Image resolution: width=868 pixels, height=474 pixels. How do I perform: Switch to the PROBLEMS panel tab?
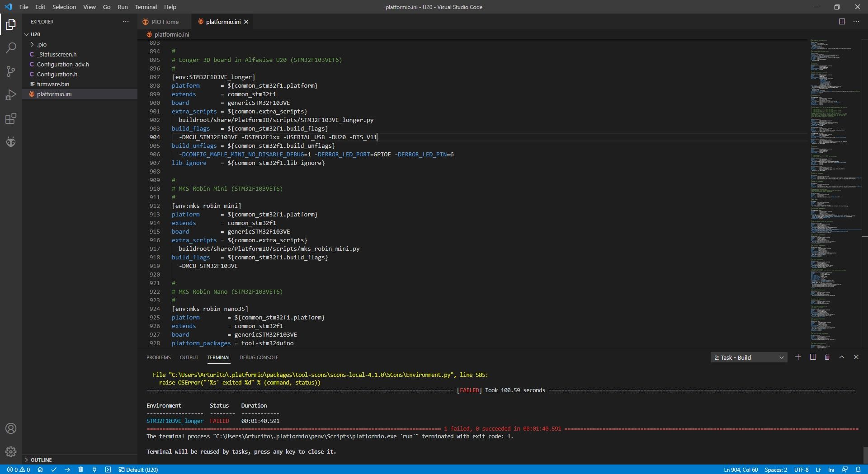(x=158, y=357)
